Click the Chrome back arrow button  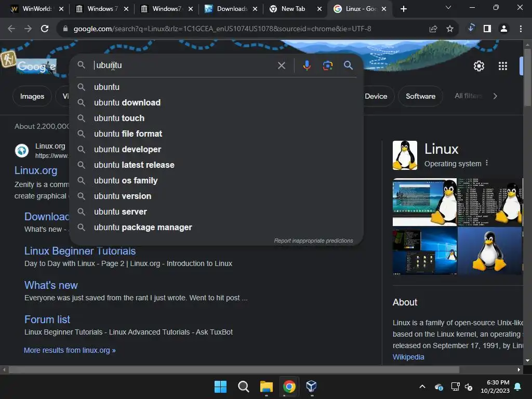click(x=11, y=29)
